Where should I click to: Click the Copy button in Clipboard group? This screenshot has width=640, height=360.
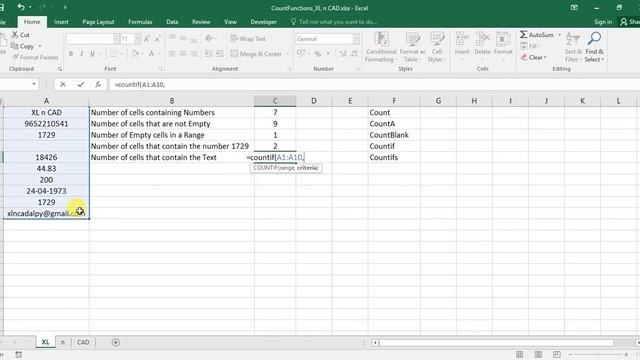(x=23, y=46)
